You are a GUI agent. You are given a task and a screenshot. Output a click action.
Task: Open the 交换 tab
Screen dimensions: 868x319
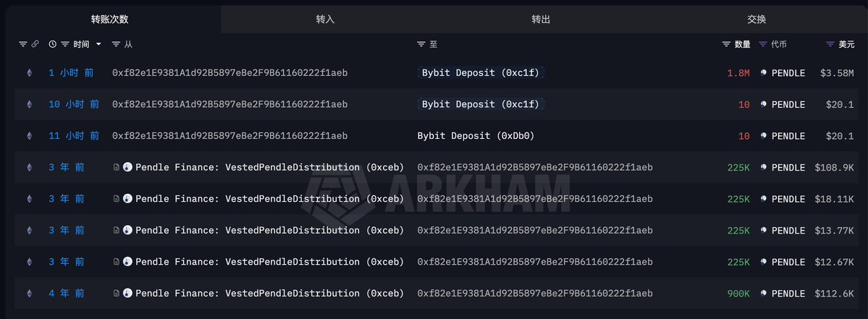click(x=757, y=20)
